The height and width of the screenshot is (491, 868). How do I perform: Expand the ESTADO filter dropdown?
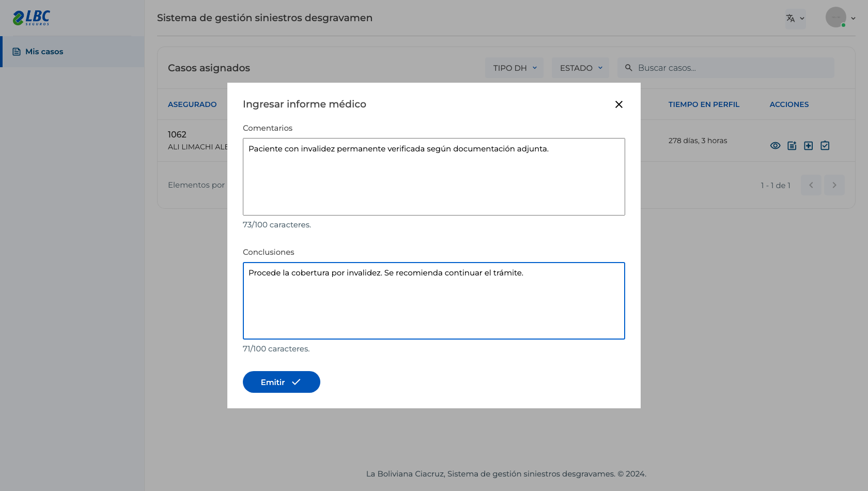tap(581, 68)
